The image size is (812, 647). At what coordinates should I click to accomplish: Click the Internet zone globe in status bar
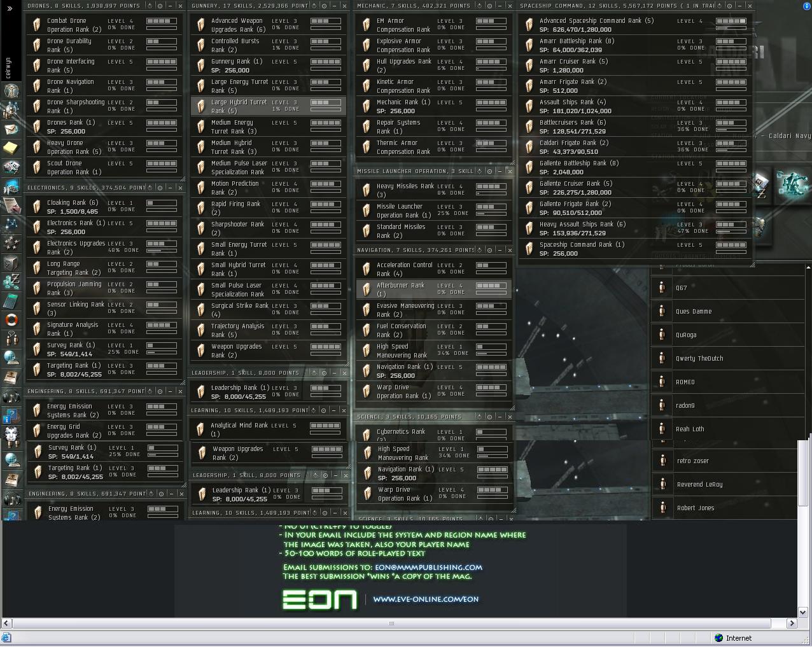pyautogui.click(x=718, y=638)
